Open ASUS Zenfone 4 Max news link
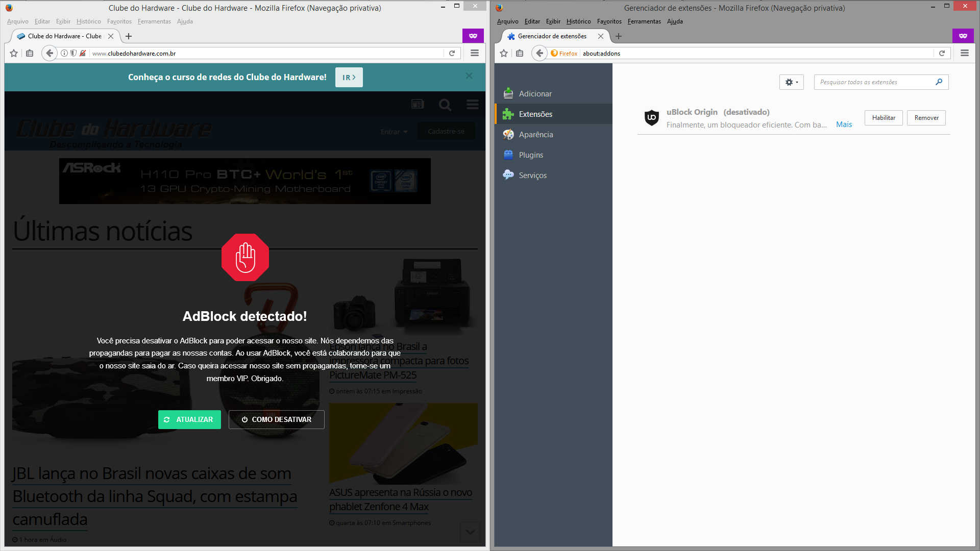This screenshot has width=980, height=551. [x=401, y=499]
